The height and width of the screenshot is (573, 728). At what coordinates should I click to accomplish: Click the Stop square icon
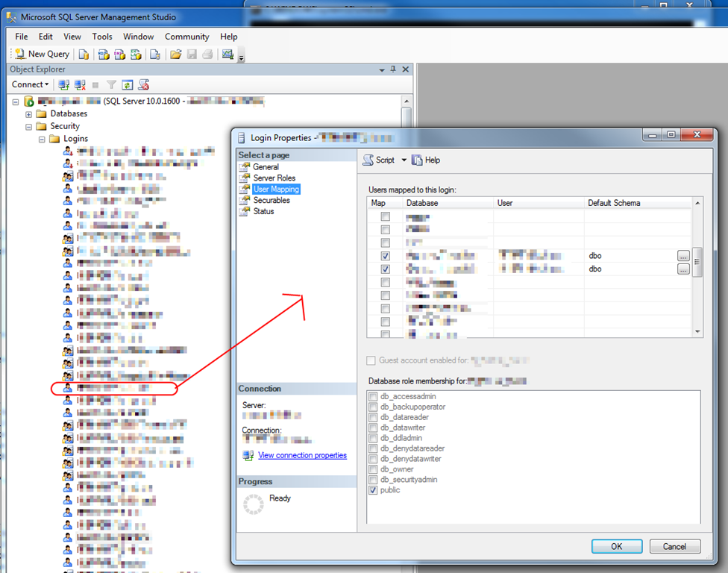click(x=95, y=85)
